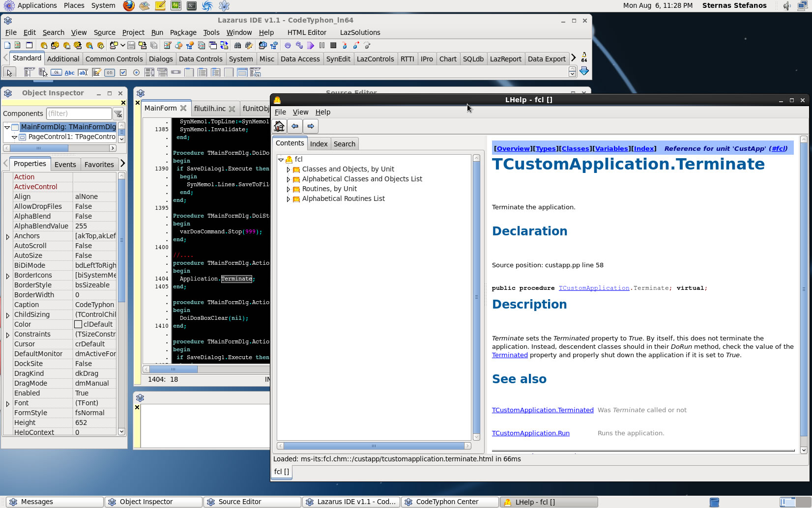Click the blue down-arrow icon beside palette

coord(584,71)
